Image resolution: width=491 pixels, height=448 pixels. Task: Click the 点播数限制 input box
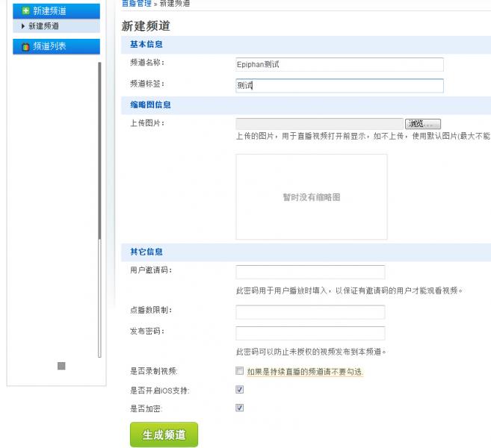pyautogui.click(x=310, y=312)
